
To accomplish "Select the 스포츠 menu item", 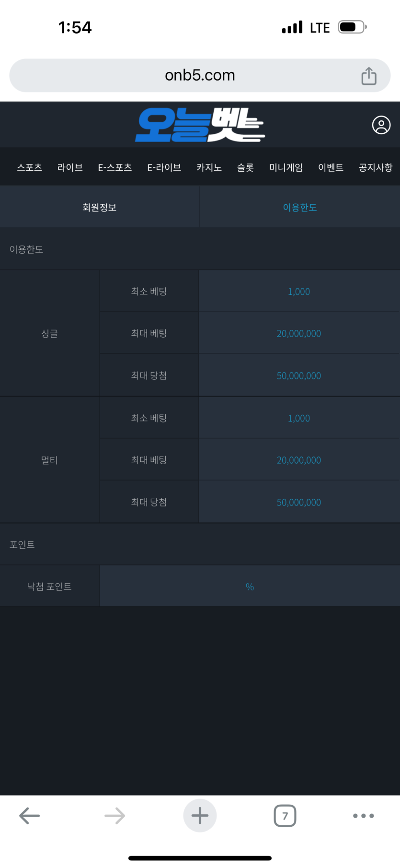I will point(30,167).
